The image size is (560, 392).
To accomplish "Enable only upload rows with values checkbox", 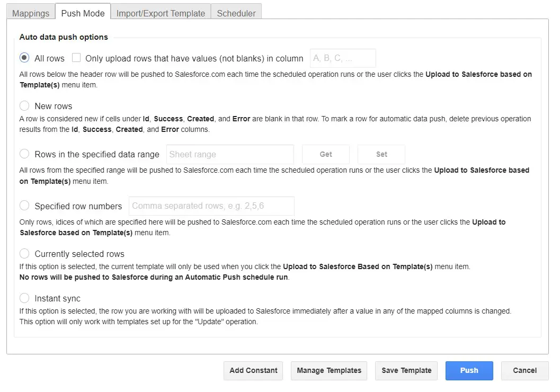I will (x=76, y=58).
